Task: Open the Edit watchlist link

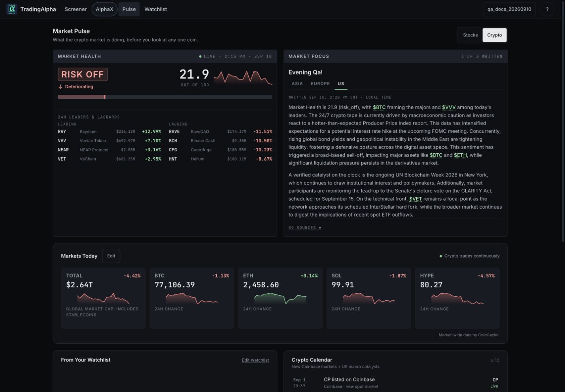Action: coord(255,360)
